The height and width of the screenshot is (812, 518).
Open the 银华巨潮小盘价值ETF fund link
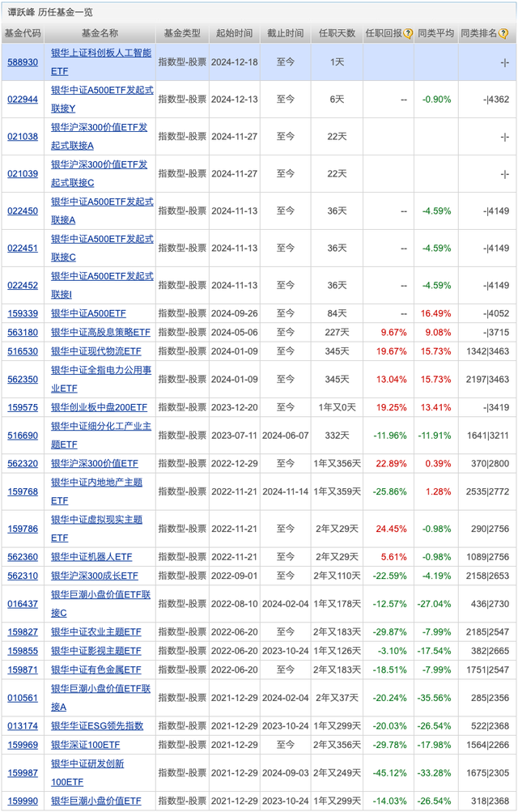point(96,801)
